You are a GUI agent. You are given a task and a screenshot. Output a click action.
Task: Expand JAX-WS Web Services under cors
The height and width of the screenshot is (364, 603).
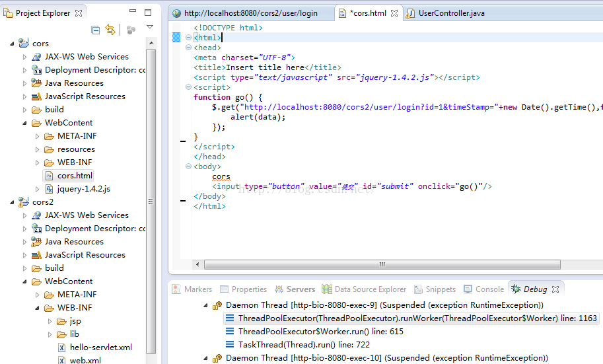point(24,57)
